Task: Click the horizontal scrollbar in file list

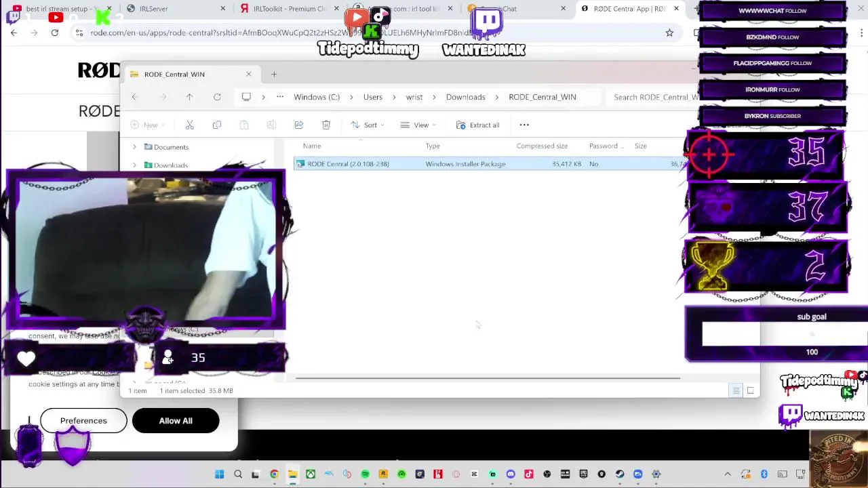Action: (x=488, y=378)
